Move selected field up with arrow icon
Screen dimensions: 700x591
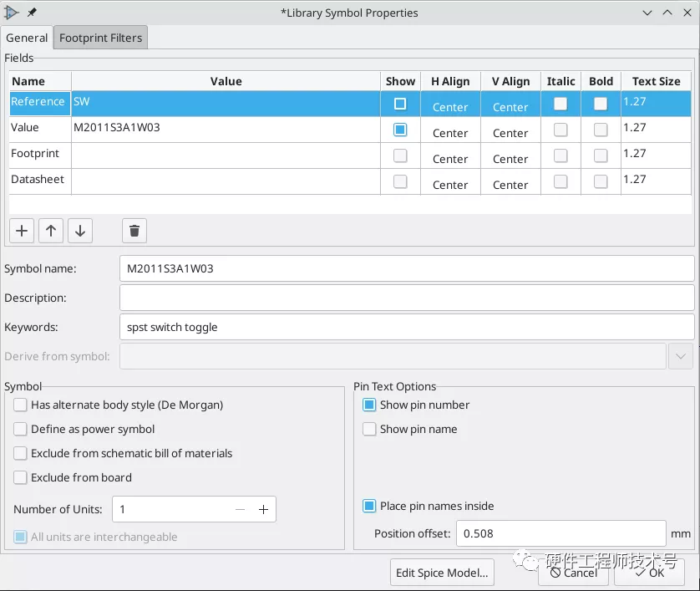(x=51, y=231)
